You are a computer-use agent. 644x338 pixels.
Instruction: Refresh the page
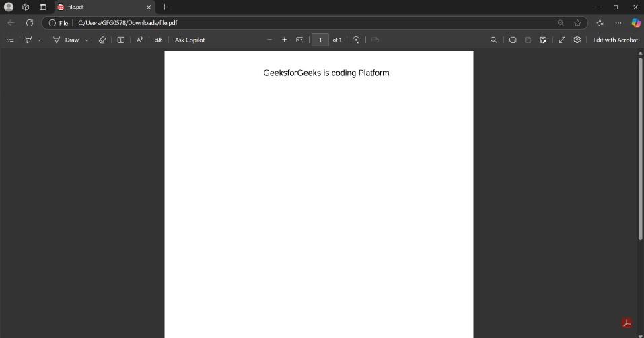30,23
